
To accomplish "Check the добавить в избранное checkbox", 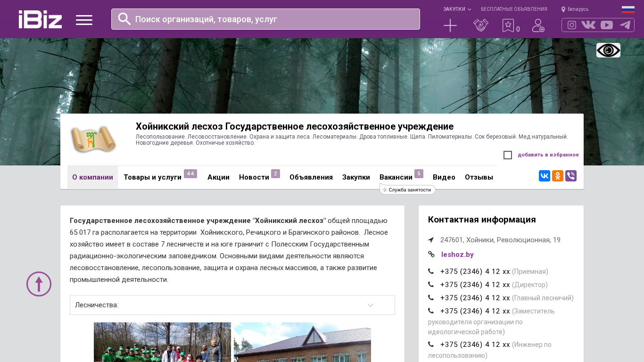I will [508, 155].
